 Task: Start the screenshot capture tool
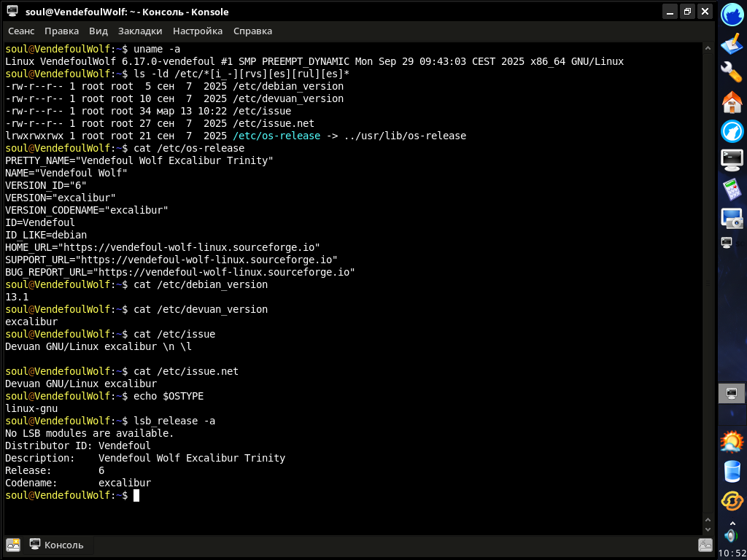click(732, 218)
